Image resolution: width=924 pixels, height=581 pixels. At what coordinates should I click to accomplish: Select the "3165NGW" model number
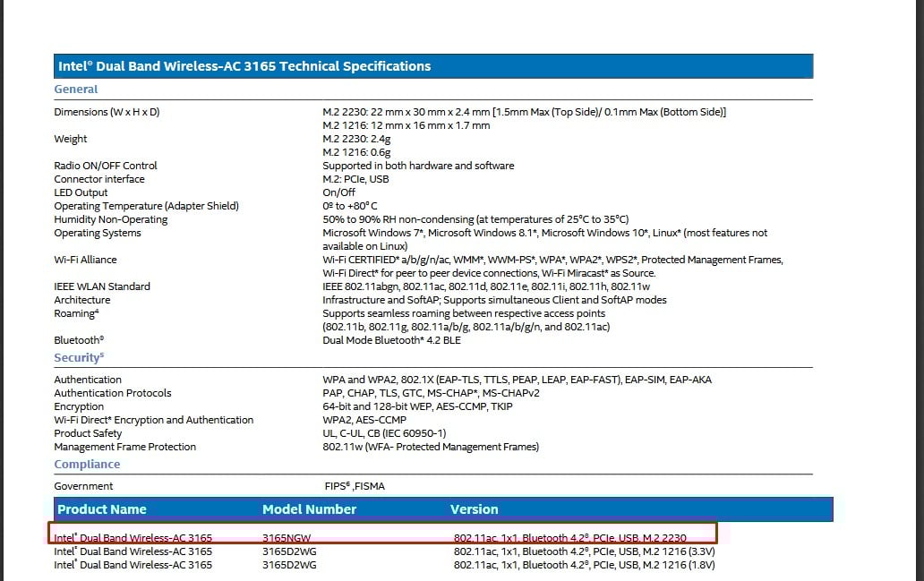point(287,538)
